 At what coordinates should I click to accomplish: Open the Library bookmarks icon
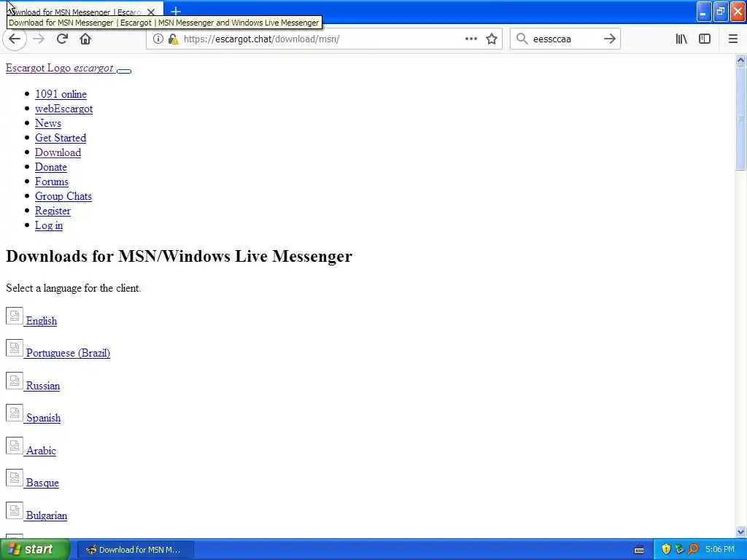click(x=681, y=39)
